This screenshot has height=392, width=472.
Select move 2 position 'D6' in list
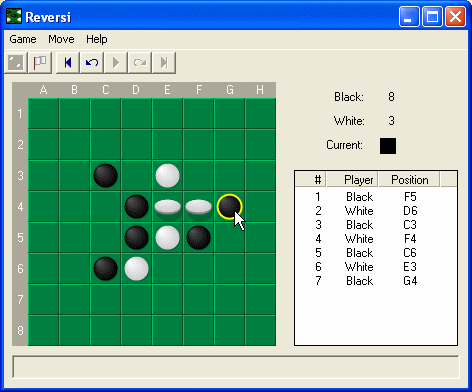[x=410, y=211]
